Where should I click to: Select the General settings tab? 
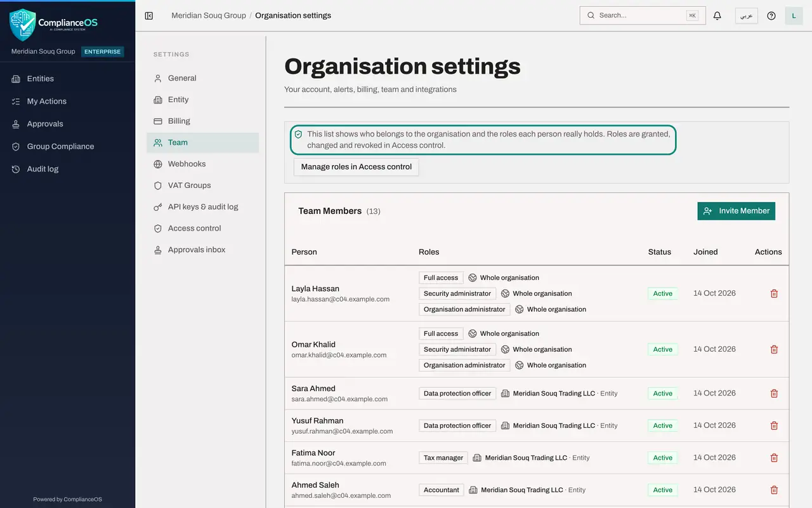202,78
